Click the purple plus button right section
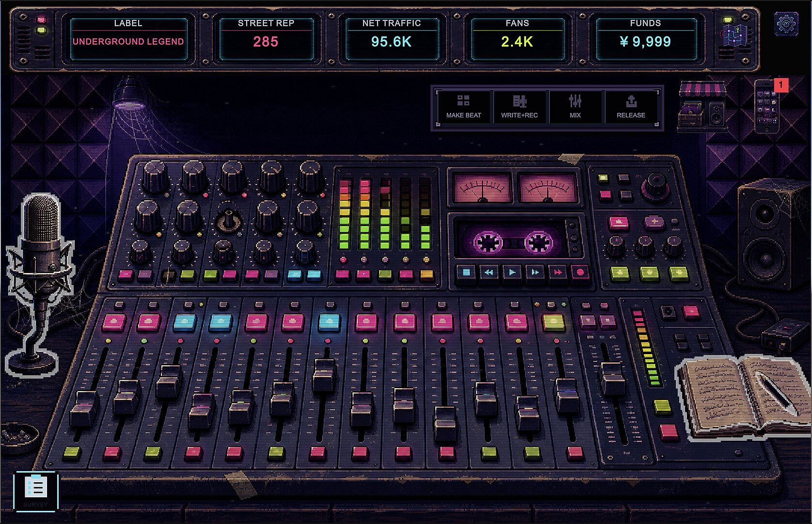This screenshot has height=524, width=812. tap(654, 222)
